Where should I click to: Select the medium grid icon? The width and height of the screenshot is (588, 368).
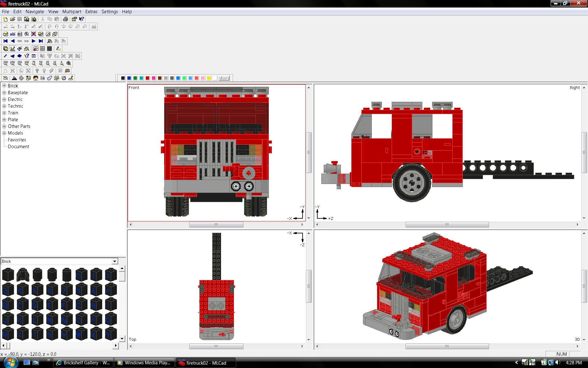coord(43,49)
